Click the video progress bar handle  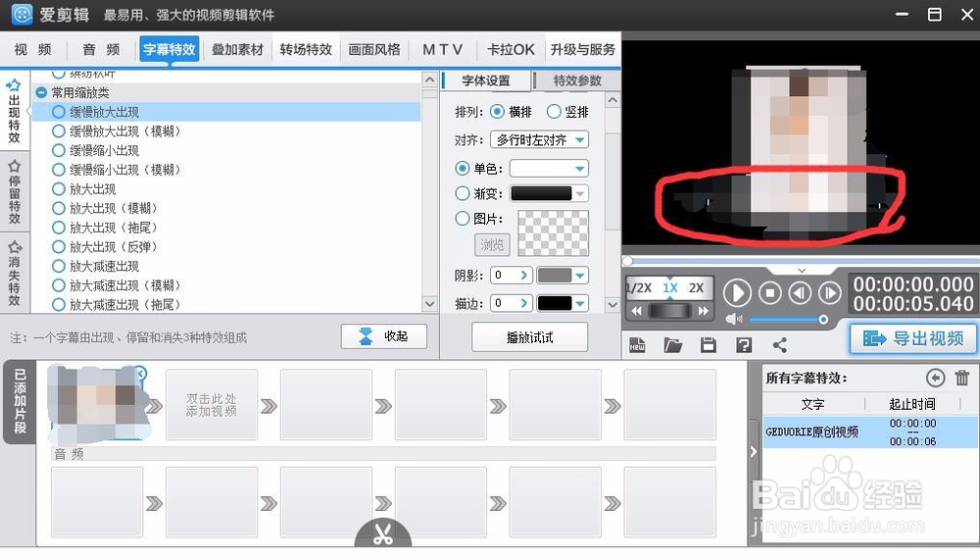point(628,261)
